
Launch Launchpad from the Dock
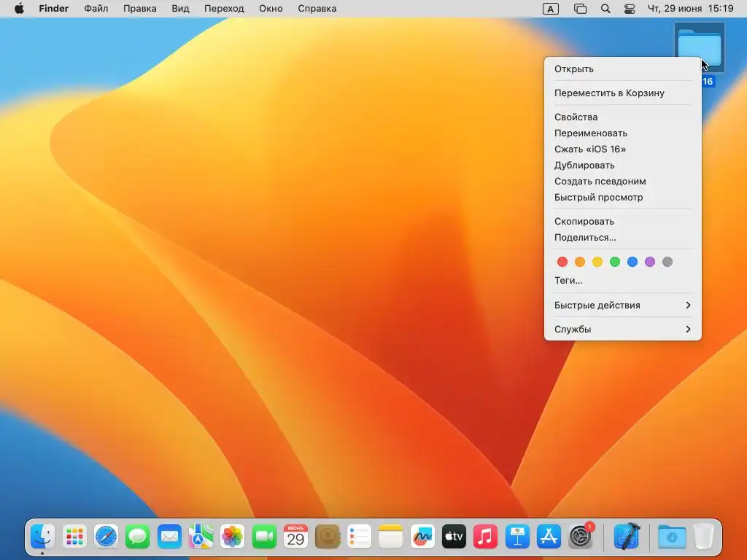(x=74, y=537)
